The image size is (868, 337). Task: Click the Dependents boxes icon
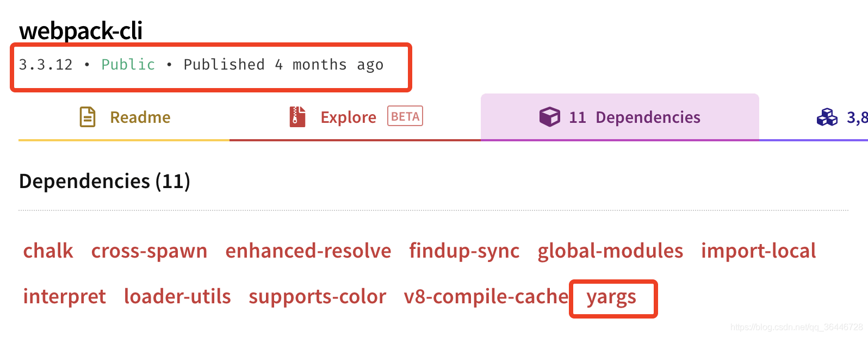pyautogui.click(x=827, y=117)
